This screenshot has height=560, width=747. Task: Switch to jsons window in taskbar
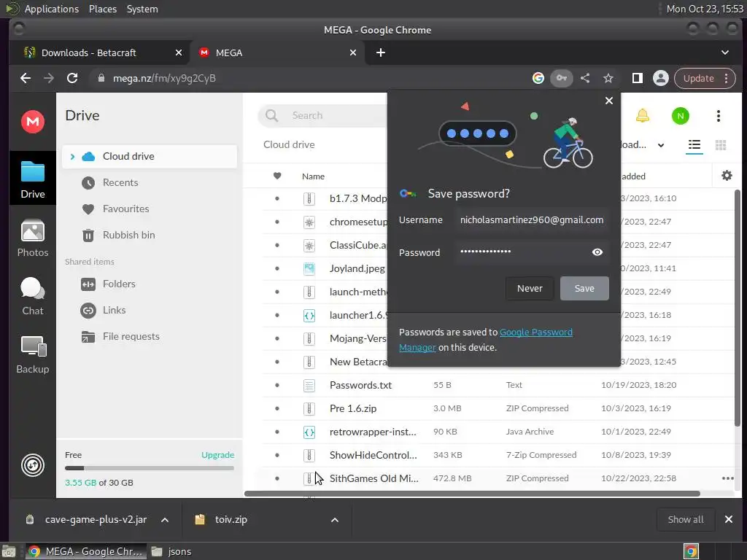pos(171,551)
